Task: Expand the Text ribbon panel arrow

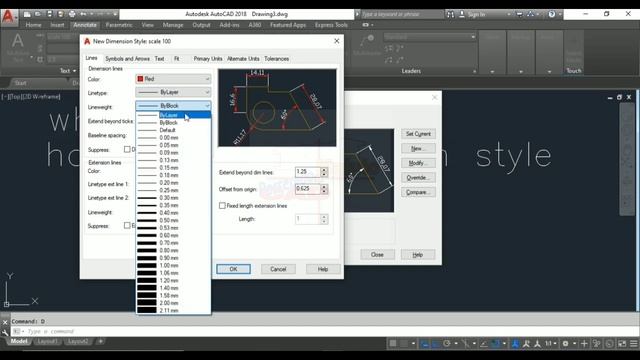Action: coord(74,71)
